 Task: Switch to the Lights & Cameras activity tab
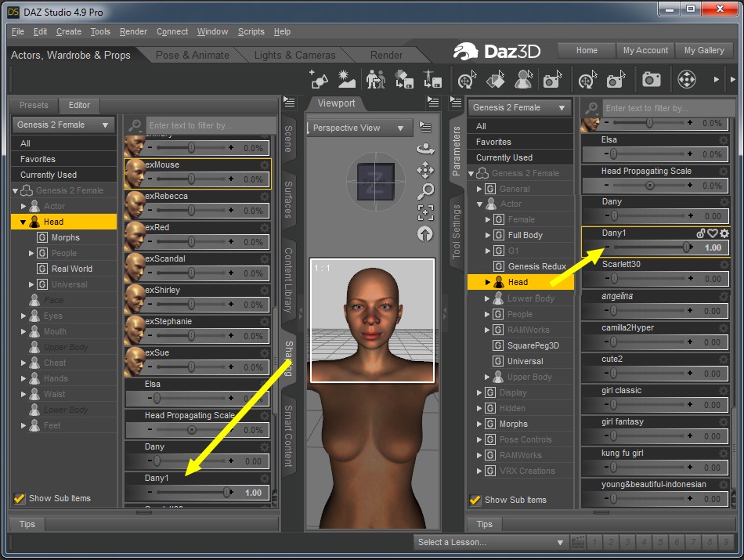(x=294, y=55)
